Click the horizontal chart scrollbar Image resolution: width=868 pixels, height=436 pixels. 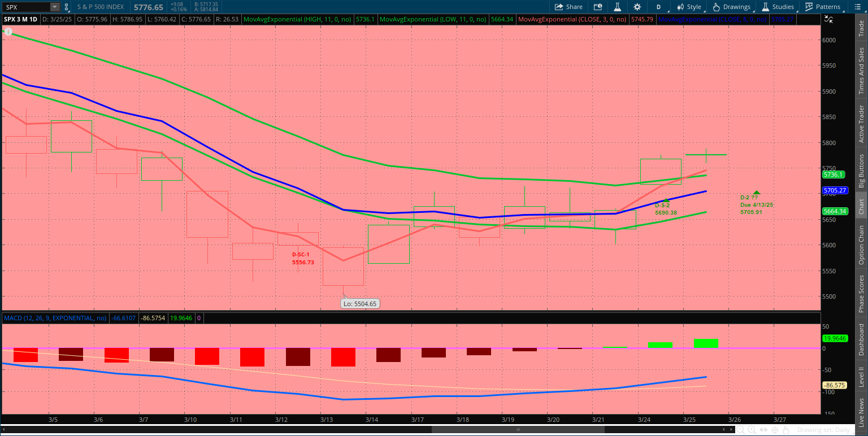tap(517, 430)
